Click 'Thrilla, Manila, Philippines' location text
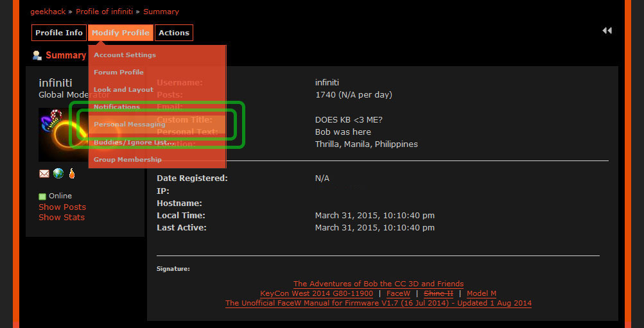 367,144
